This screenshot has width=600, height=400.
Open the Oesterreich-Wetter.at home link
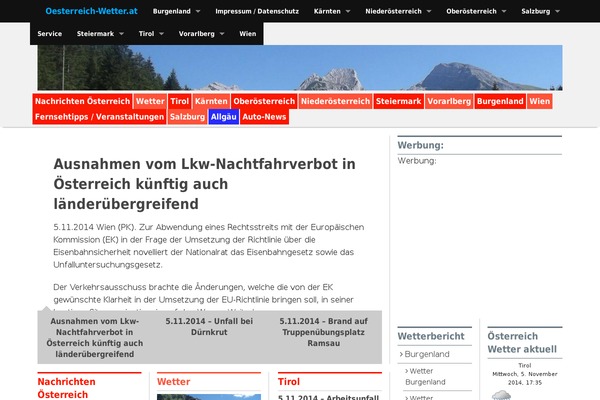(x=91, y=11)
